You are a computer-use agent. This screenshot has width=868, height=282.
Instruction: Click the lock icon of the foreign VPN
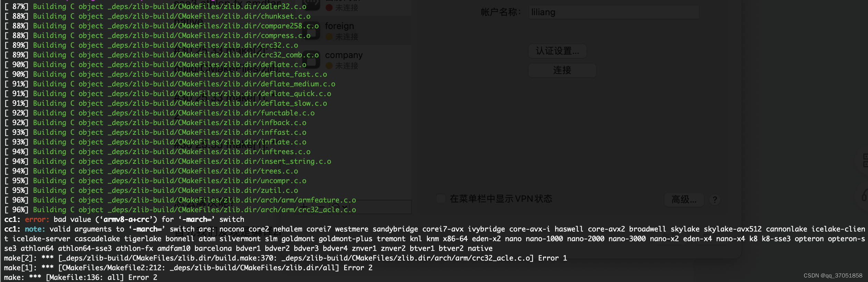point(312,30)
